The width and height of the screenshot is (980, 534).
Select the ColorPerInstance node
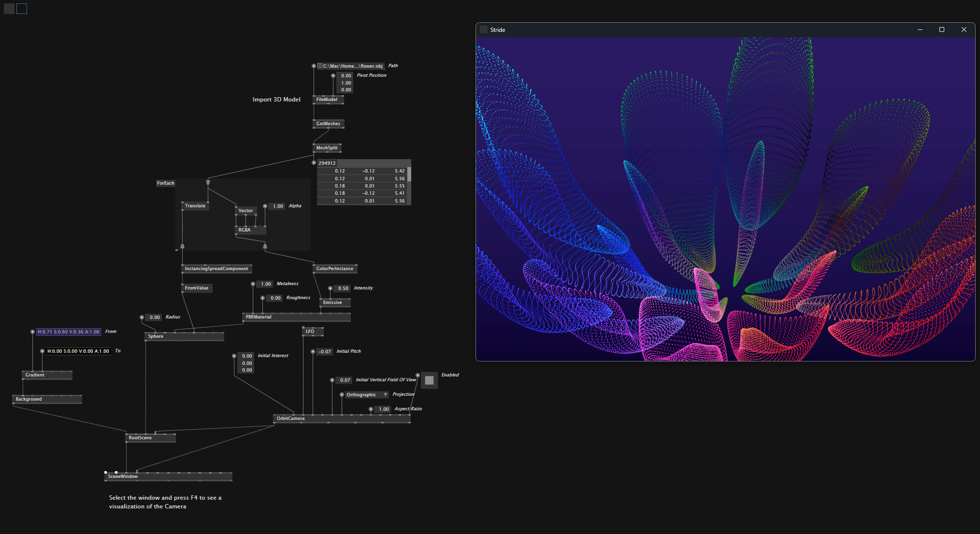point(334,269)
